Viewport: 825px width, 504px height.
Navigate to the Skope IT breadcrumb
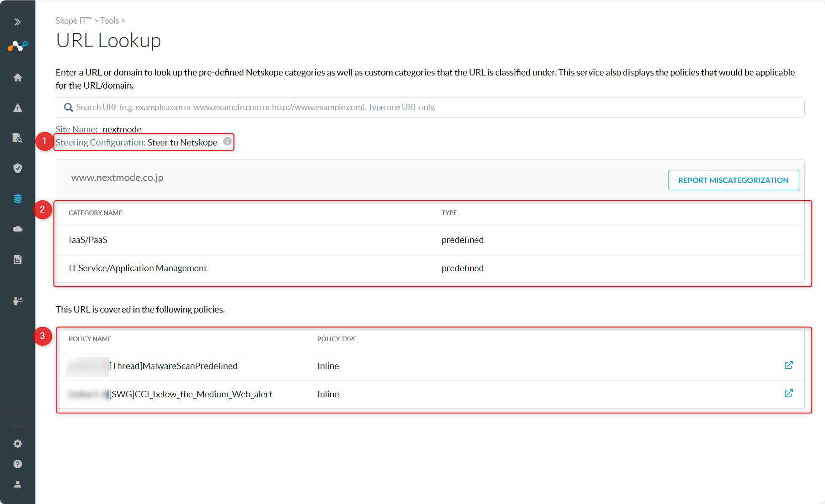point(73,20)
